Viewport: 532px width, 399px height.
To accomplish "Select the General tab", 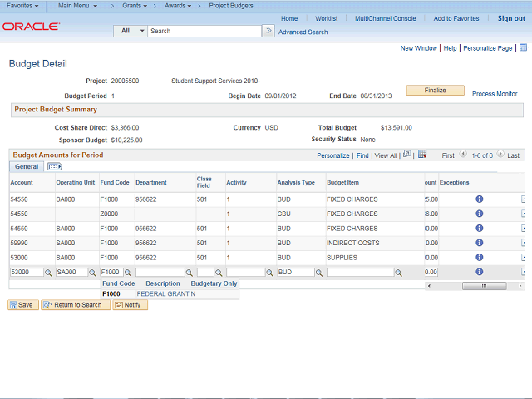I will pos(27,167).
